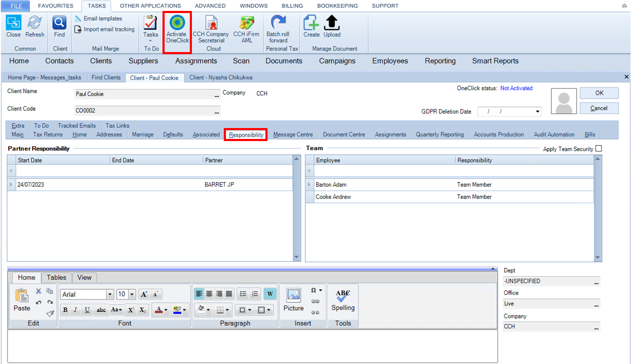Upload a document
The width and height of the screenshot is (632, 364).
(x=332, y=26)
